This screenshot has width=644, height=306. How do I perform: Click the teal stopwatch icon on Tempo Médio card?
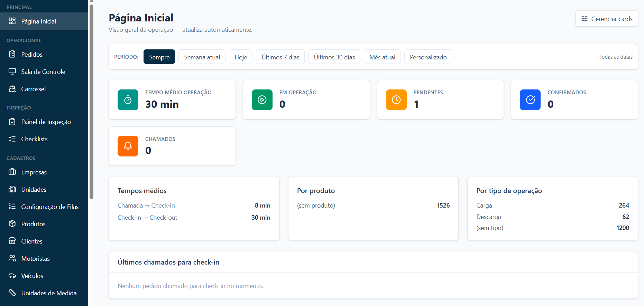[128, 100]
